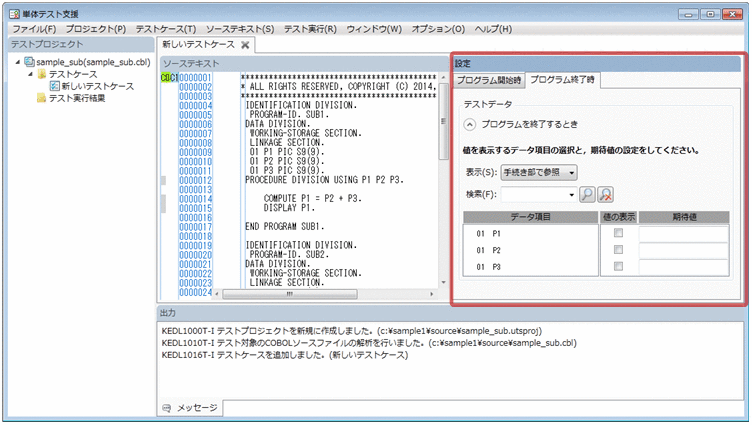This screenshot has width=752, height=425.
Task: Enable 値の表示 checkbox for P3
Action: coord(619,266)
